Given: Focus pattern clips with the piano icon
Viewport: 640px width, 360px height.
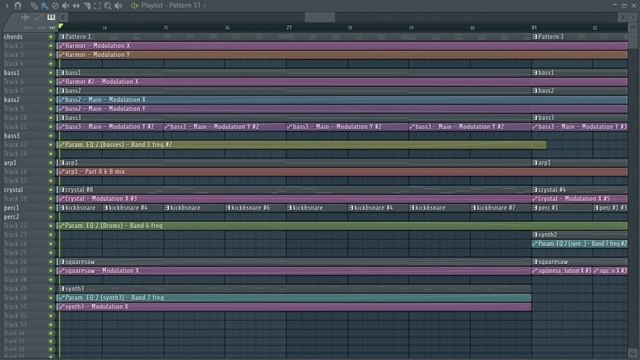Looking at the screenshot, I should point(51,17).
